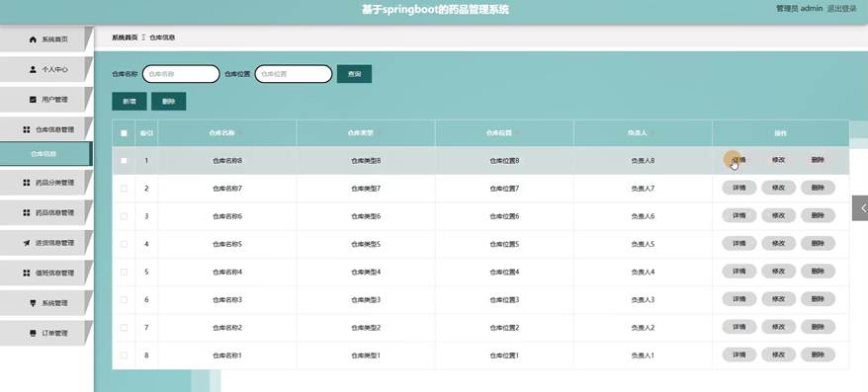868x392 pixels.
Task: Click 修改 for row 仓库名称1
Action: tap(778, 354)
